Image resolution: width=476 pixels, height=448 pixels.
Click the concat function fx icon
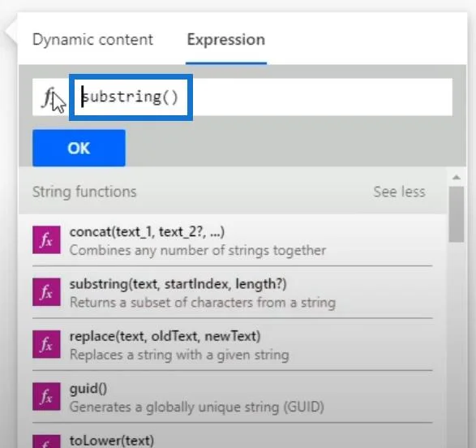46,240
